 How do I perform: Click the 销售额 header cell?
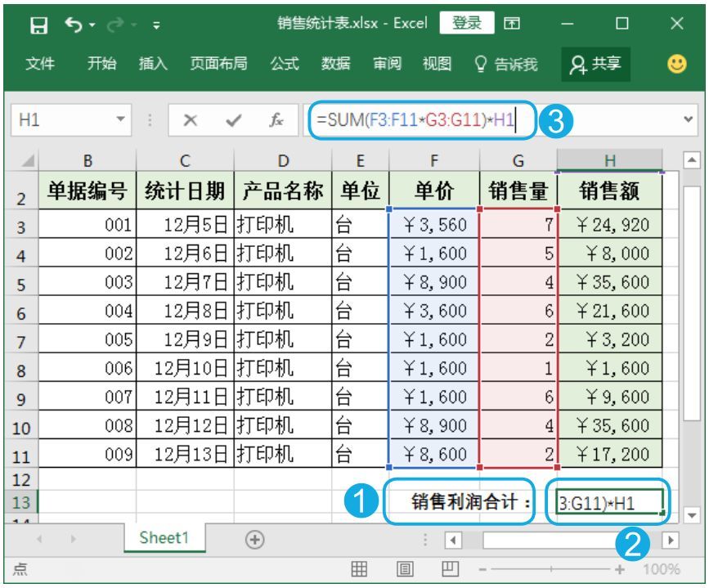coord(610,191)
